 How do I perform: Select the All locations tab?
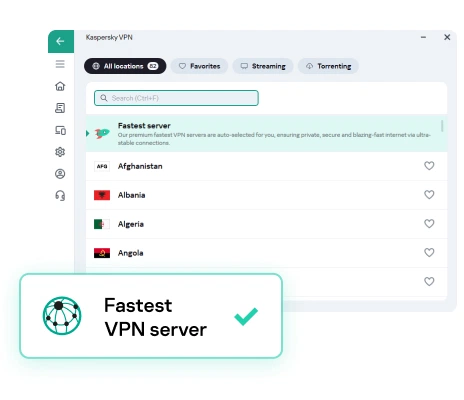tap(125, 66)
